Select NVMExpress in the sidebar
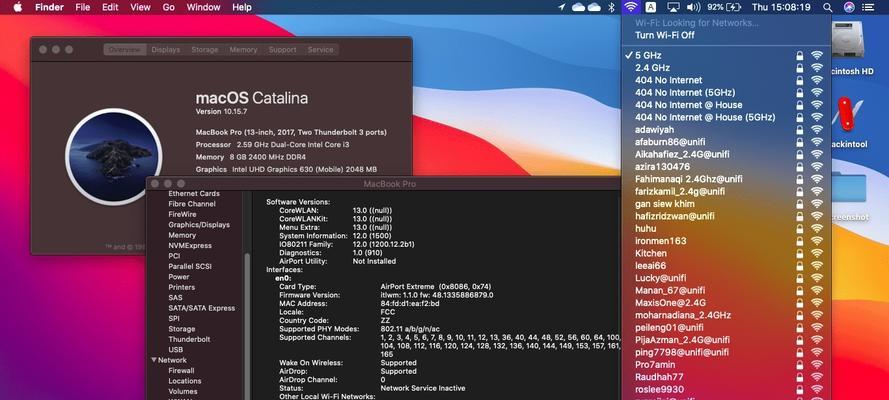The image size is (889, 400). pos(190,246)
